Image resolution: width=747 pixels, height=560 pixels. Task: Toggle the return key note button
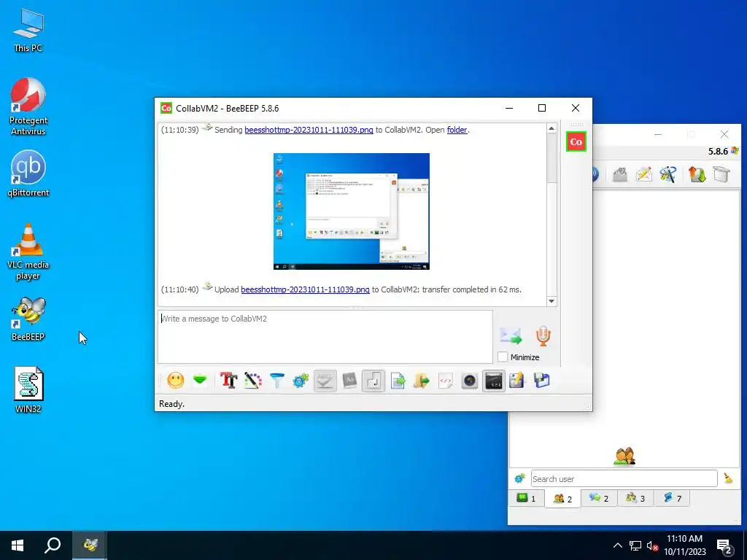pyautogui.click(x=373, y=381)
